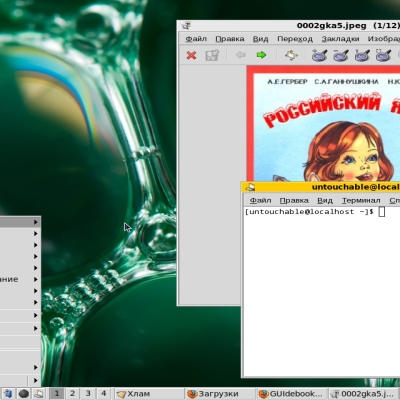The height and width of the screenshot is (400, 400).
Task: Open Файл menu in image viewer
Action: pos(196,39)
